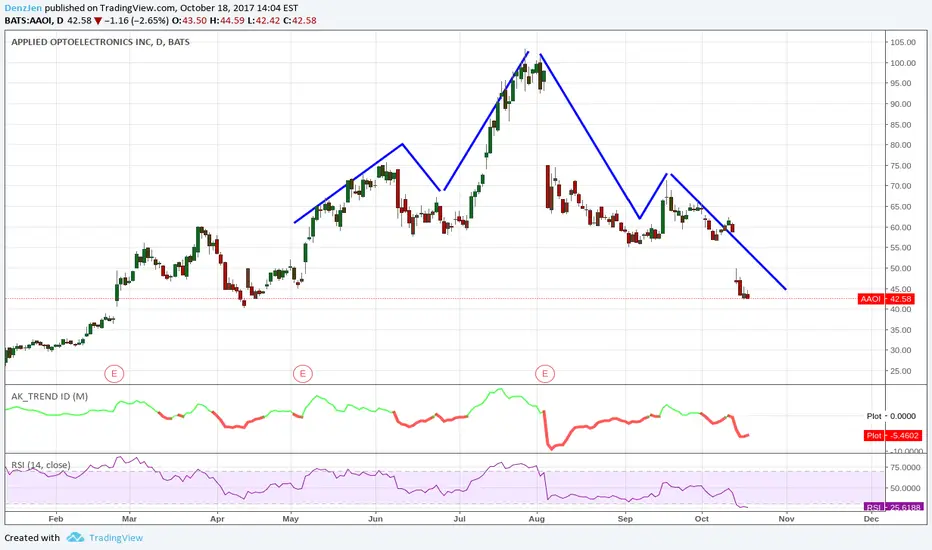Open the TradingView link beside Created with

[116, 538]
